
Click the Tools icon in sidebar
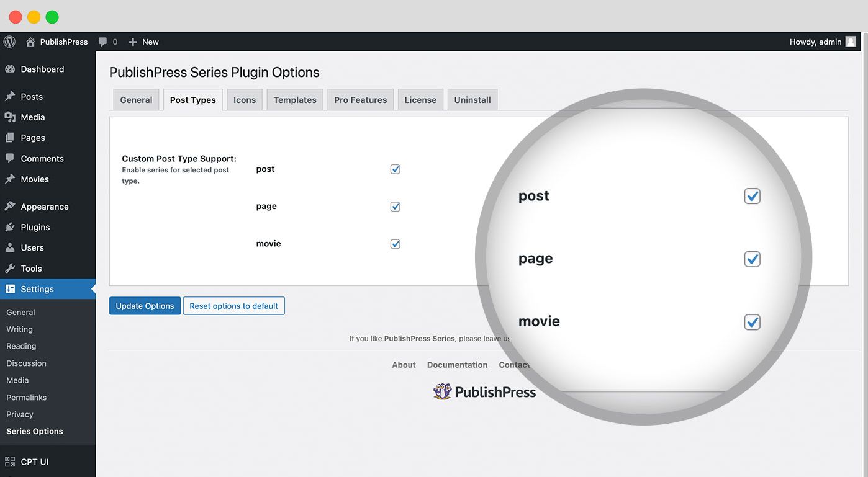pyautogui.click(x=11, y=268)
